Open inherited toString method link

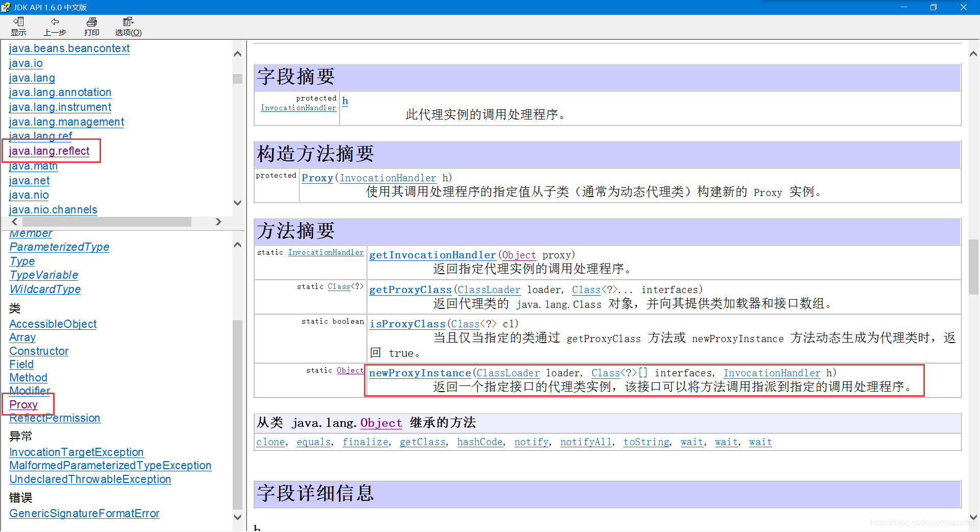click(x=646, y=442)
